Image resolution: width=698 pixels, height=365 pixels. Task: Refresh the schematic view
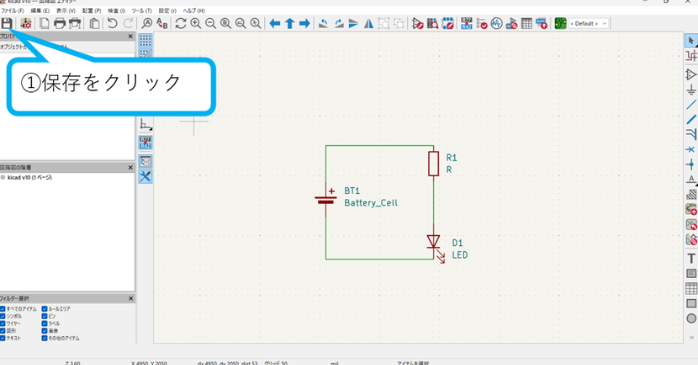(181, 23)
